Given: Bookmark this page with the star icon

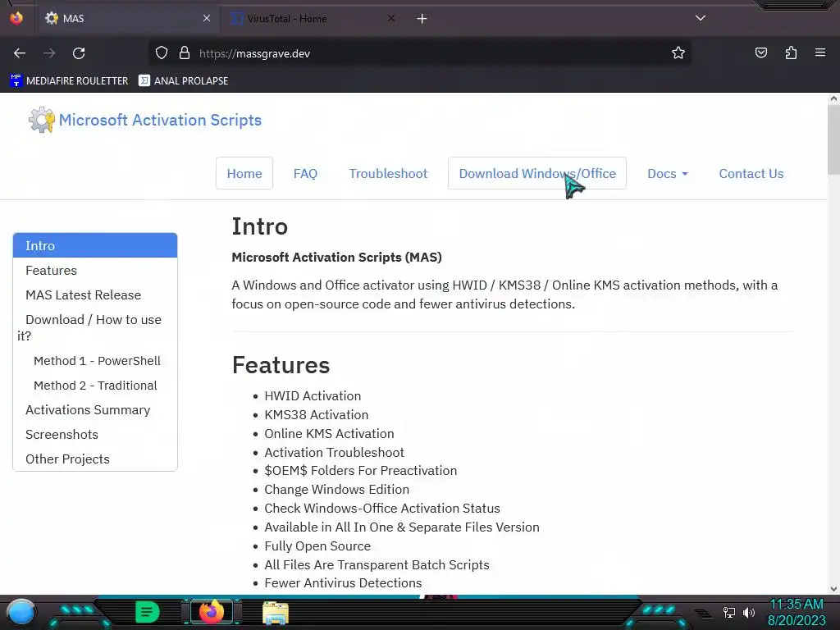Looking at the screenshot, I should coord(678,52).
